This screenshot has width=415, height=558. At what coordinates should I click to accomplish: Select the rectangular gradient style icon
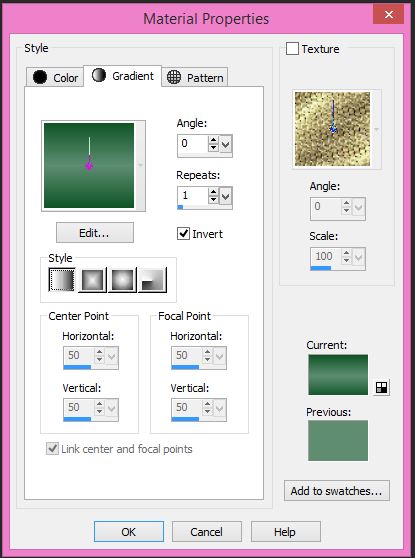pyautogui.click(x=92, y=280)
